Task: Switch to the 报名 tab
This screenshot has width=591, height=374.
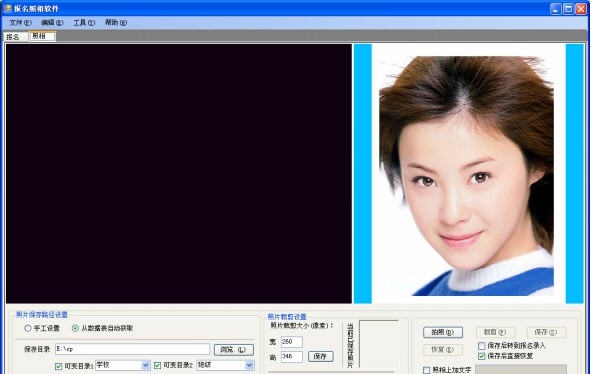Action: click(x=15, y=37)
